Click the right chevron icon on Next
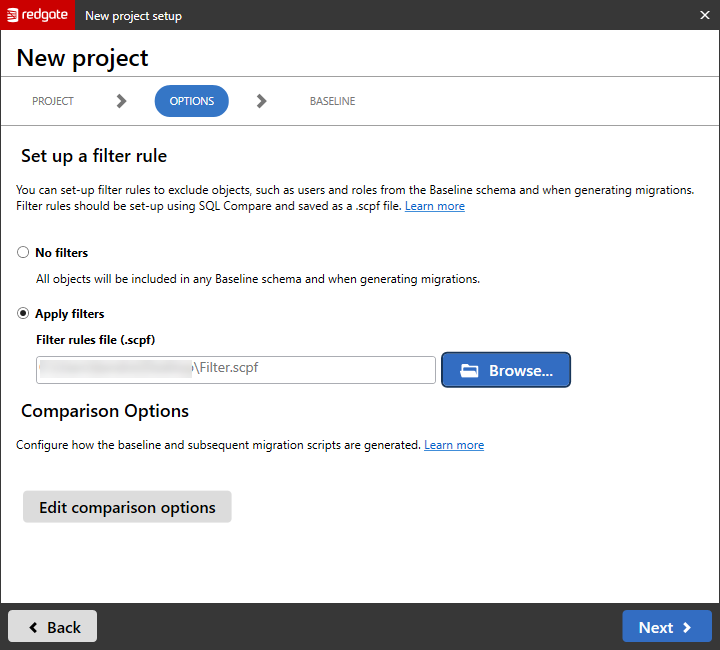This screenshot has width=720, height=650. [x=687, y=627]
